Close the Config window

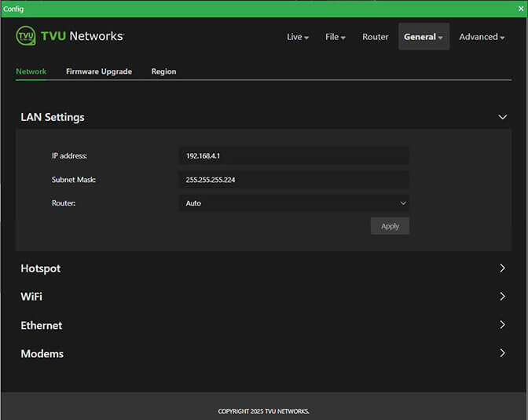tap(521, 9)
